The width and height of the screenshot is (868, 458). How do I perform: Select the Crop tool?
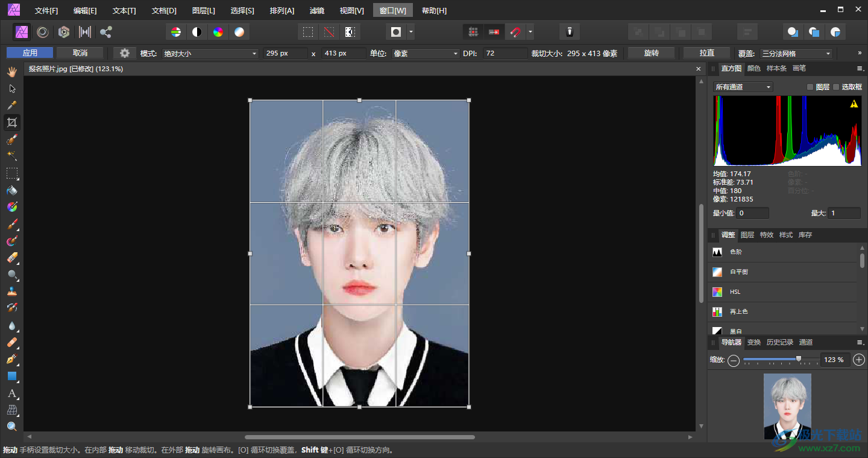coord(11,122)
